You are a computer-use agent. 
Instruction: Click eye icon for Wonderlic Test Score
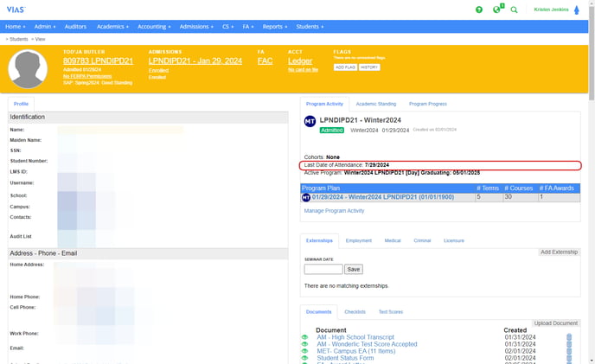click(x=304, y=344)
